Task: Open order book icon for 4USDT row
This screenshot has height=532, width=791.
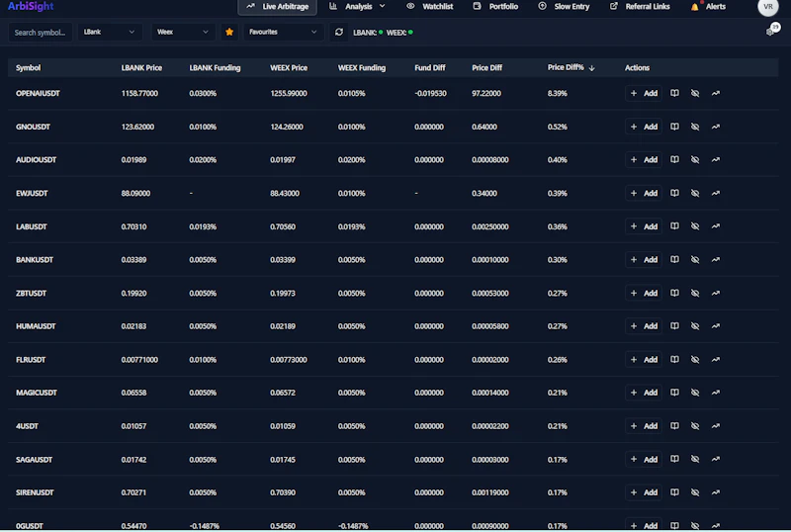Action: point(674,426)
